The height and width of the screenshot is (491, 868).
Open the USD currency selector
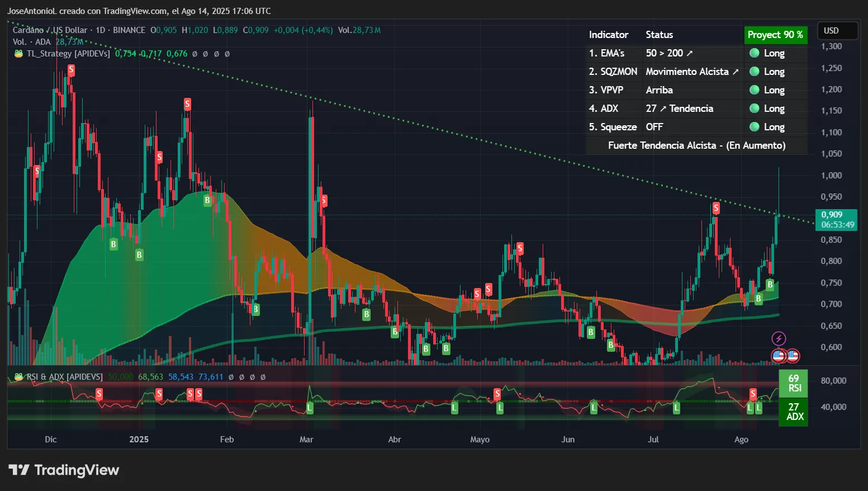click(837, 31)
